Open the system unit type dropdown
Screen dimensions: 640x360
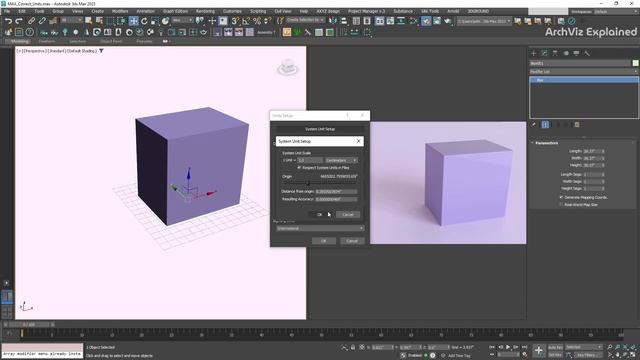341,160
